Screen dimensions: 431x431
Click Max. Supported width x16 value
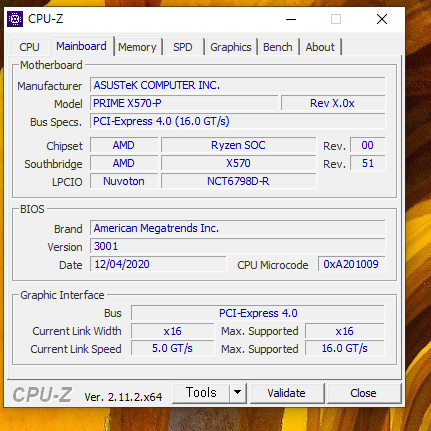click(x=345, y=331)
